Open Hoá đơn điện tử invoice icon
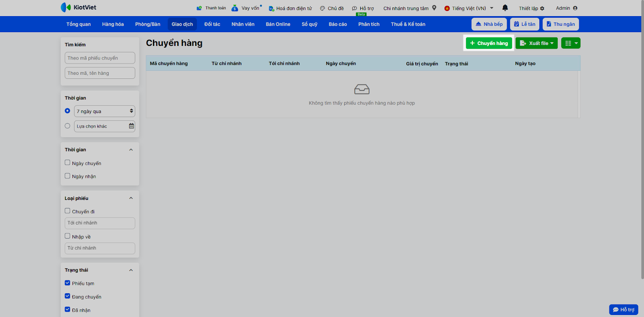The height and width of the screenshot is (317, 644). point(271,8)
